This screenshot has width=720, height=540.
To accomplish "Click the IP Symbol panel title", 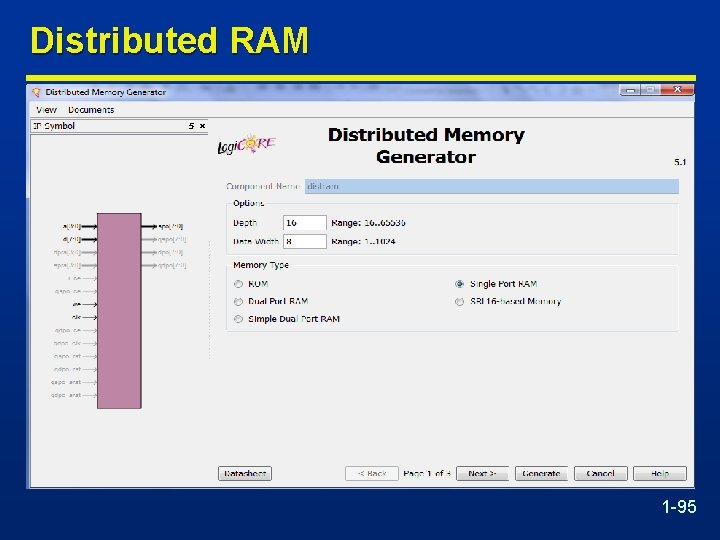I will (x=54, y=126).
